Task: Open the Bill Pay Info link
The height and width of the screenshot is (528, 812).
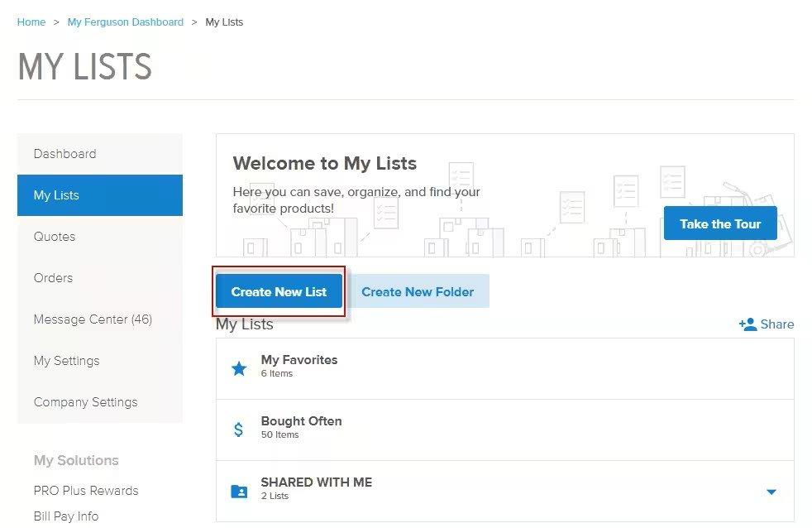Action: pyautogui.click(x=66, y=516)
